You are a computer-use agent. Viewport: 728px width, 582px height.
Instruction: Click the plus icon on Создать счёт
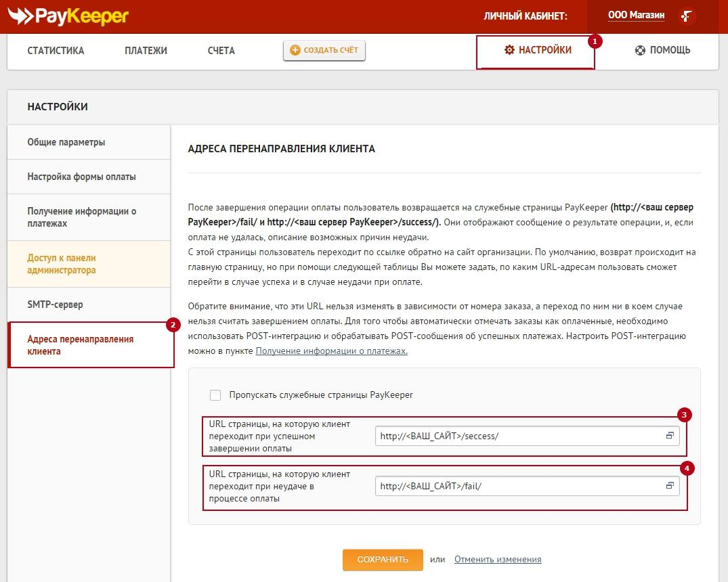tap(295, 50)
